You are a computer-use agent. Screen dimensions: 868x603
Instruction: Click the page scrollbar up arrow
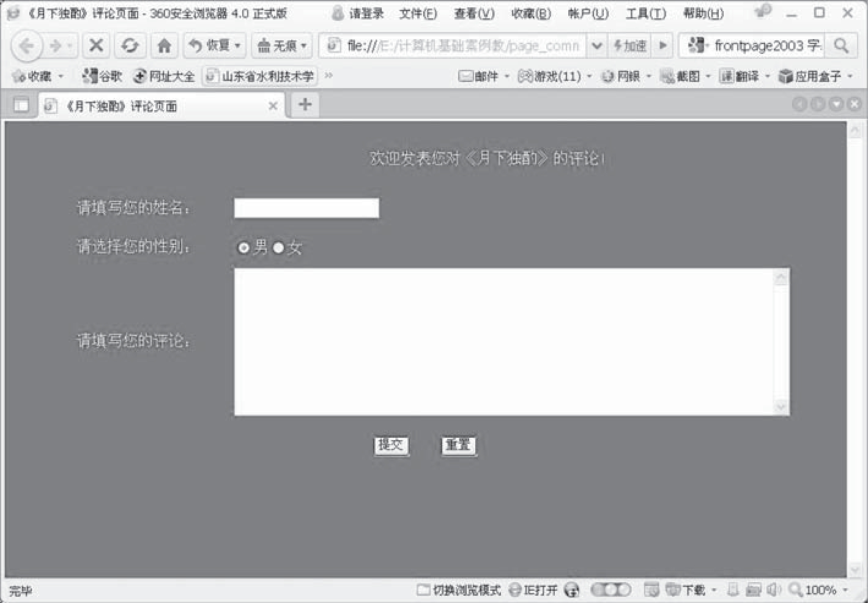(855, 131)
